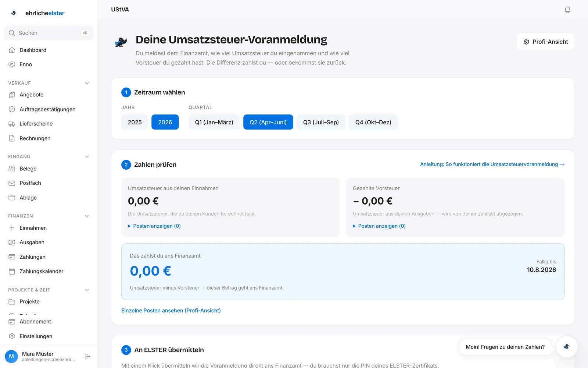Open the Anleitung Umsatzsteuervoranmeldung link
The height and width of the screenshot is (368, 588).
[492, 164]
